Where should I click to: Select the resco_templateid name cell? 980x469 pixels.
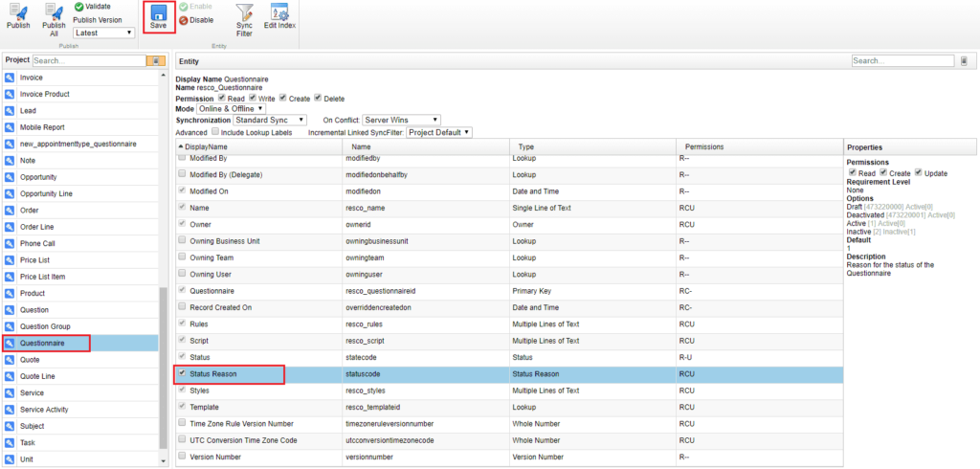(424, 407)
